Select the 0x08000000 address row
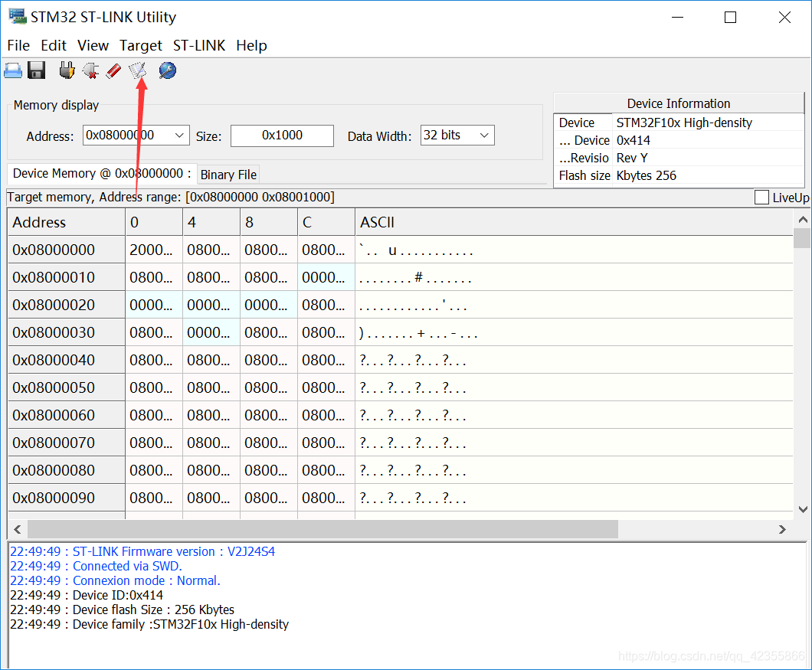 (x=67, y=250)
